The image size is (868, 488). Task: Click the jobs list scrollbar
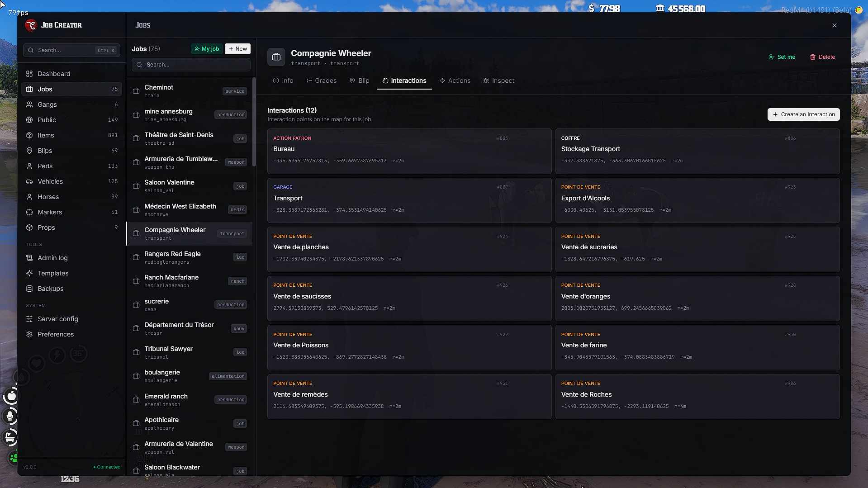(254, 122)
